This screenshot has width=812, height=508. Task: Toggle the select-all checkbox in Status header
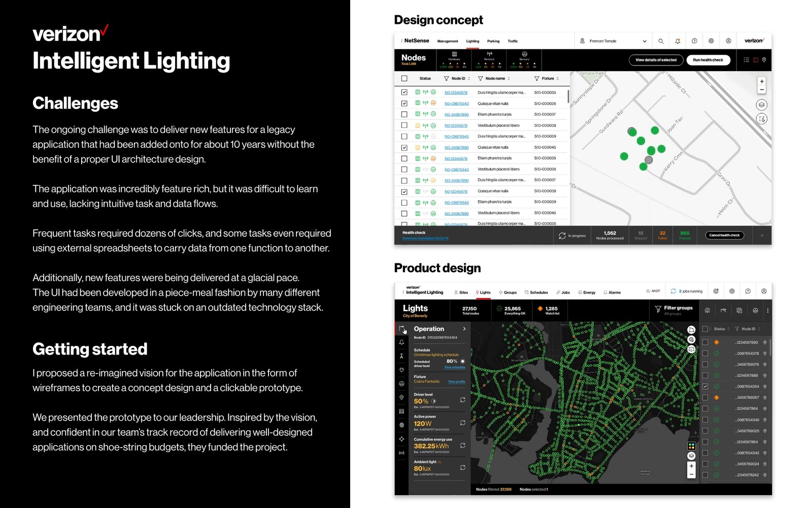[404, 78]
